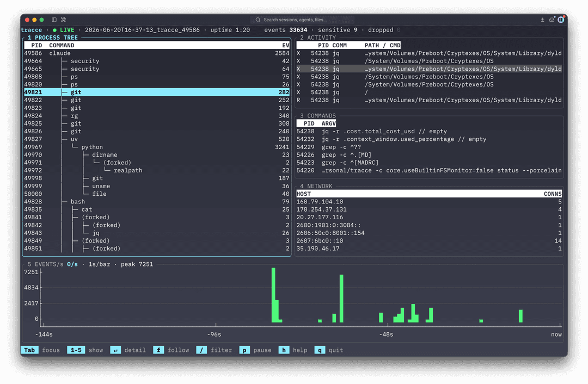Click the tools icon beside sidebar toggle
Screen dimensions: 588x384
[x=63, y=20]
